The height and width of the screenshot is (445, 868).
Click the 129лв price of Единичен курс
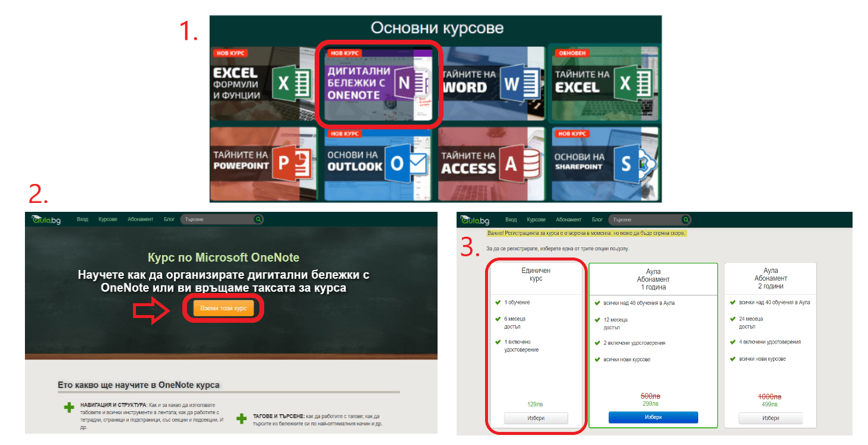click(536, 404)
